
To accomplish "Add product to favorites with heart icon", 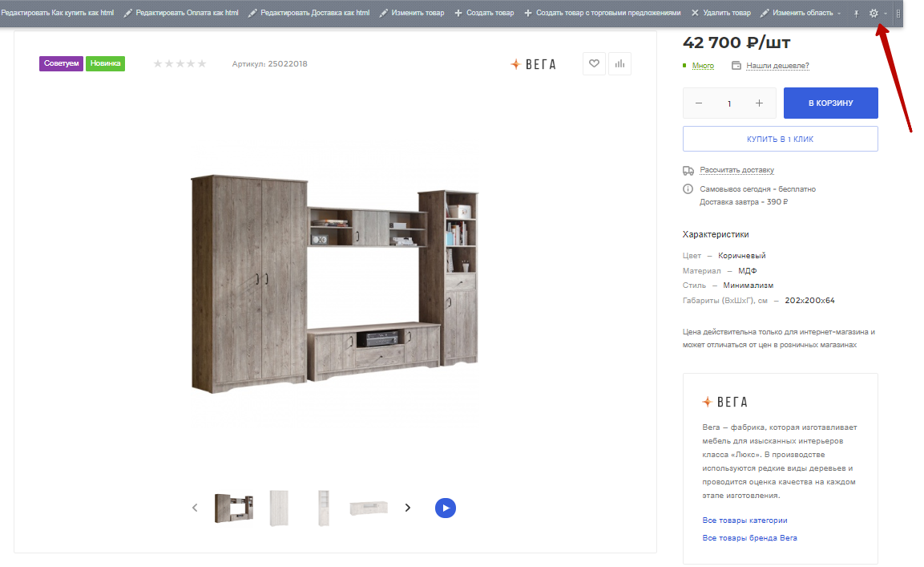I will point(594,63).
